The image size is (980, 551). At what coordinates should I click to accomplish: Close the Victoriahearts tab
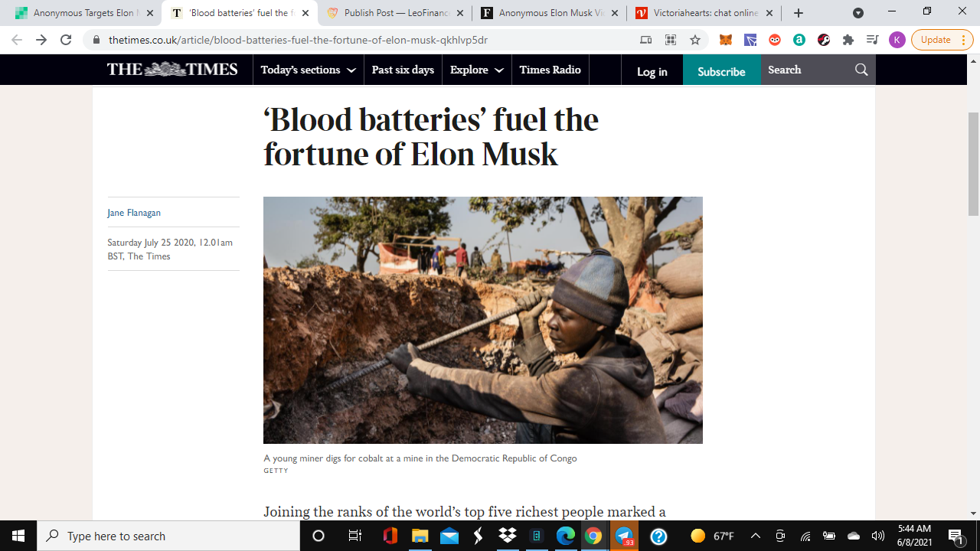[769, 13]
